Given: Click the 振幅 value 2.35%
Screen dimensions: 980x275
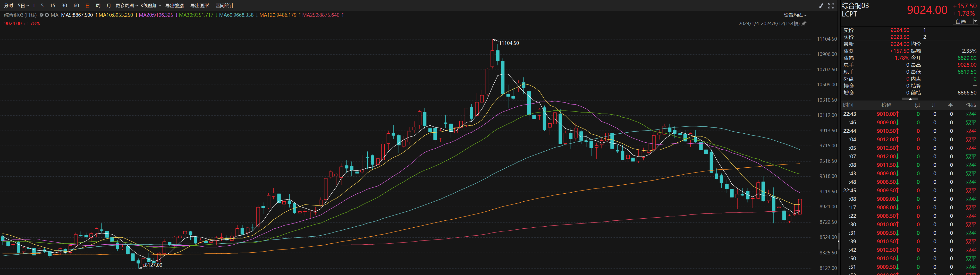Looking at the screenshot, I should (969, 51).
